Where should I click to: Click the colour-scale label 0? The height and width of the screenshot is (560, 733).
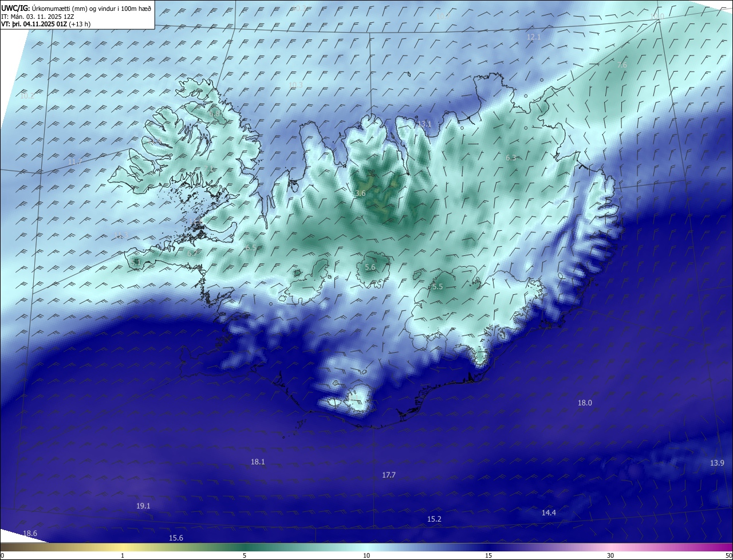(2, 555)
